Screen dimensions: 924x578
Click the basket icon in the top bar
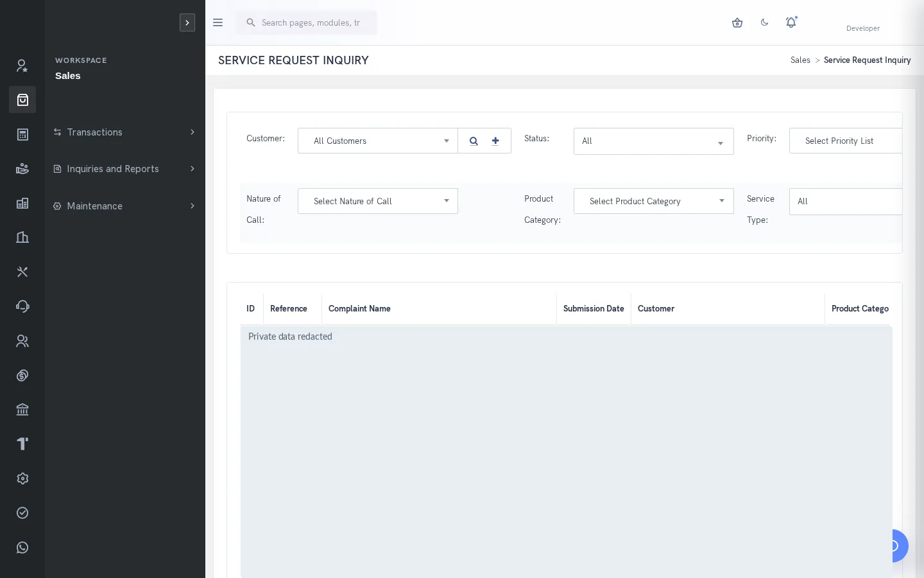click(x=737, y=22)
